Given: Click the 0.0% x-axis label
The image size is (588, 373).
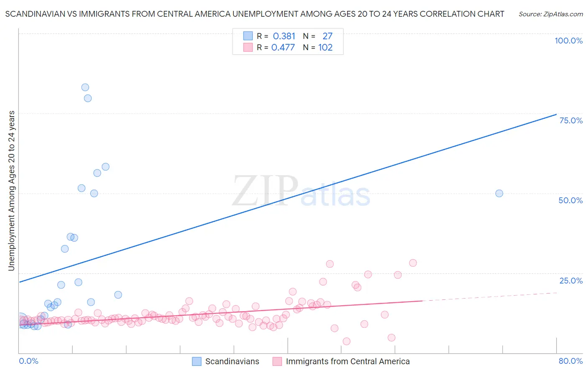Looking at the screenshot, I should [28, 361].
